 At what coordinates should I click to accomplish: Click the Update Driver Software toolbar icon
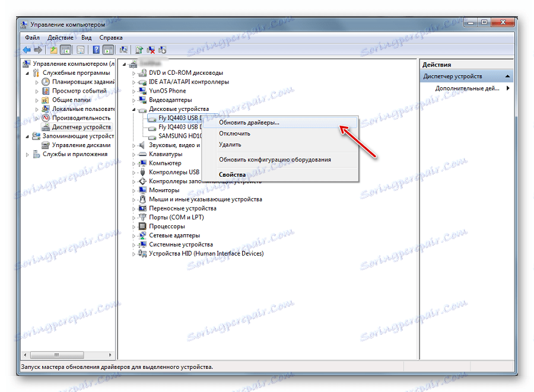139,50
